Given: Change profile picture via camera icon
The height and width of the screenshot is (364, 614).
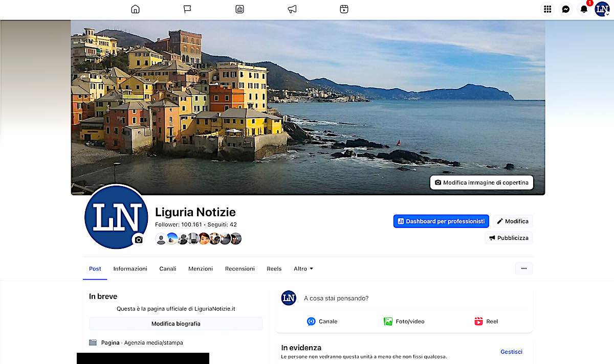Looking at the screenshot, I should point(139,240).
